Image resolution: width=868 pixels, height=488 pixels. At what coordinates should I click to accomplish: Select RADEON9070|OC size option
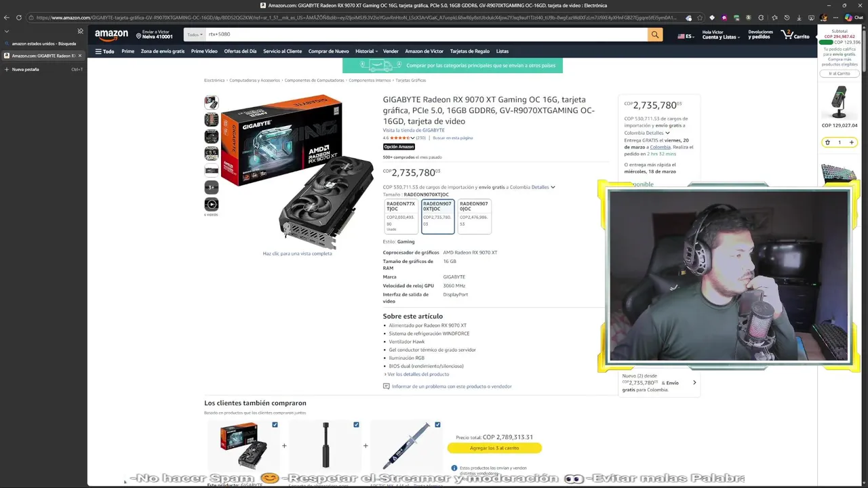[474, 216]
